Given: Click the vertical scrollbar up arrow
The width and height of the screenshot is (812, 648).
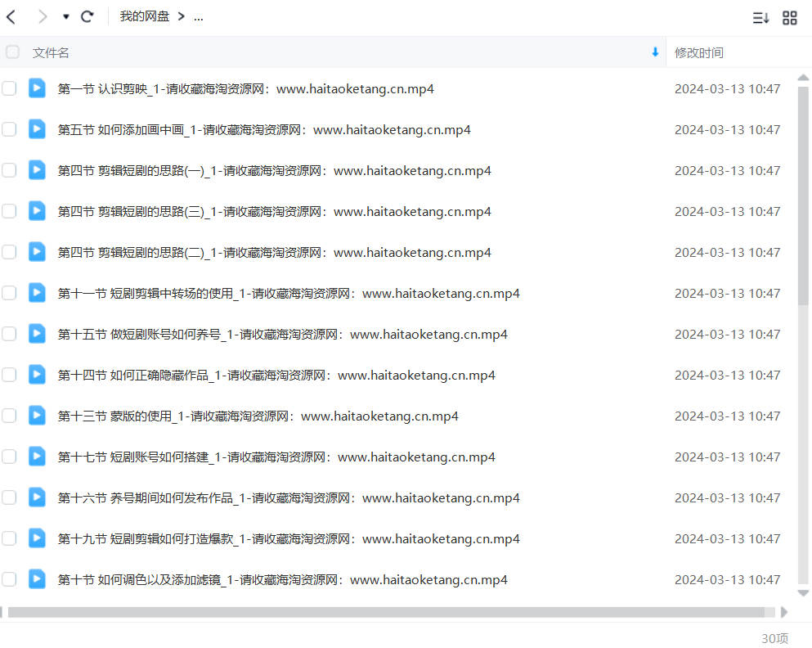Looking at the screenshot, I should click(x=803, y=77).
